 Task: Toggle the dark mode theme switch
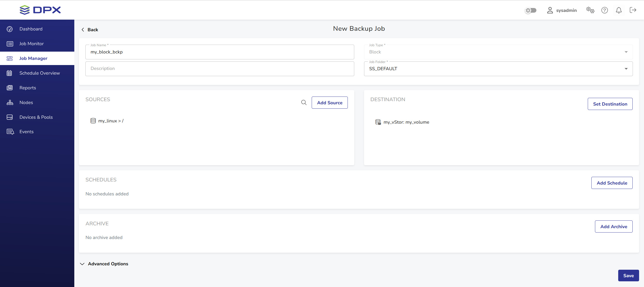531,10
